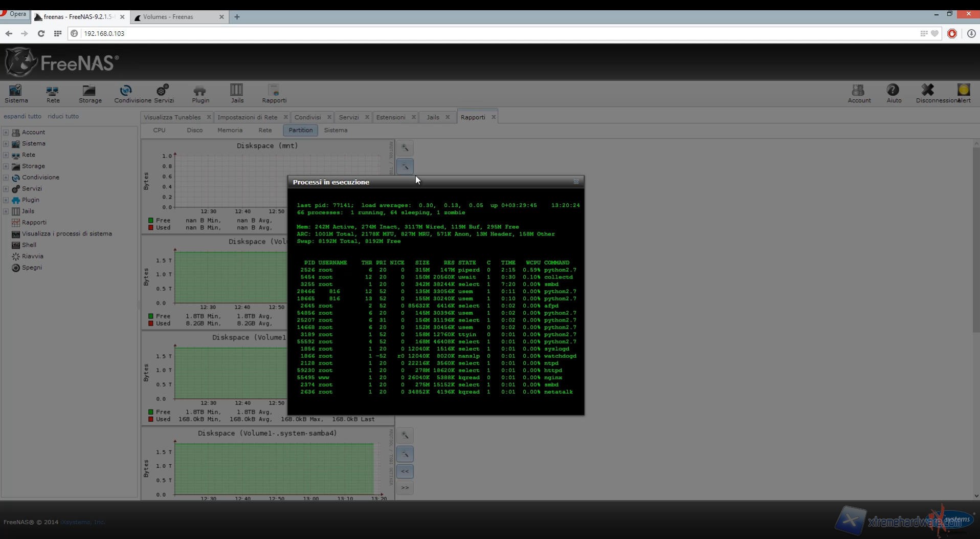Select the Impostazioni di Rete tab
The image size is (980, 539).
[247, 117]
